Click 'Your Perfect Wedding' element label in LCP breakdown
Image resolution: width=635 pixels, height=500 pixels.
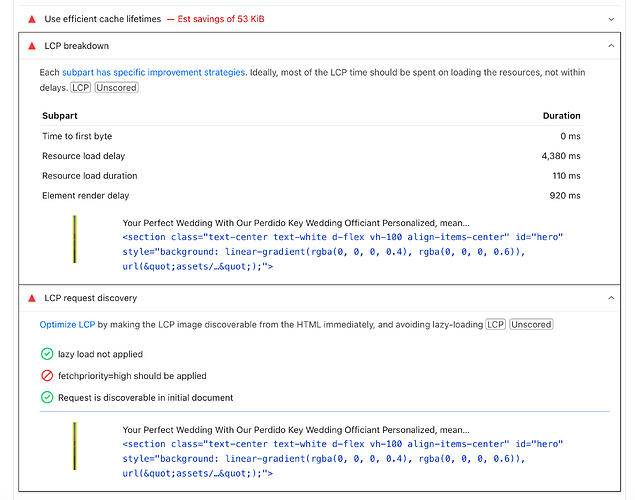296,223
